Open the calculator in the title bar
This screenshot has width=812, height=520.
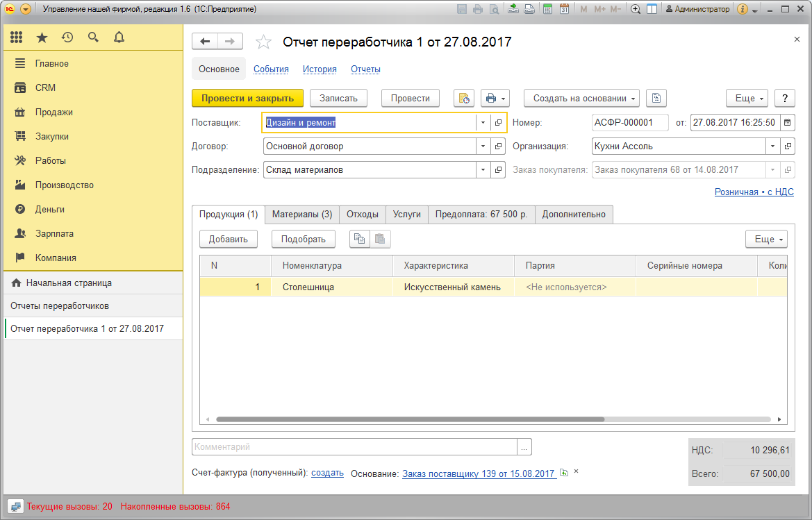point(547,9)
